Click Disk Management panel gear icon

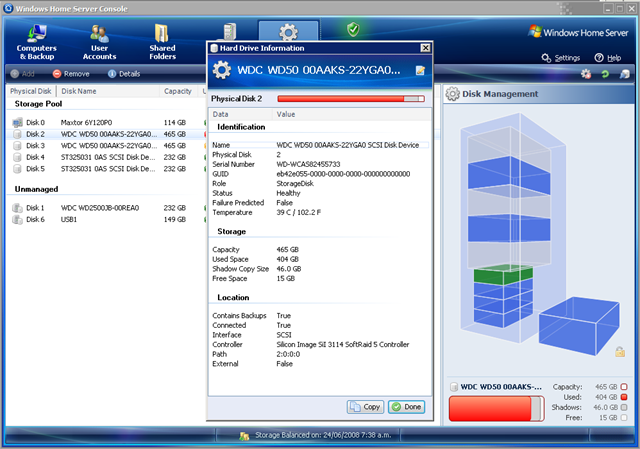point(452,94)
